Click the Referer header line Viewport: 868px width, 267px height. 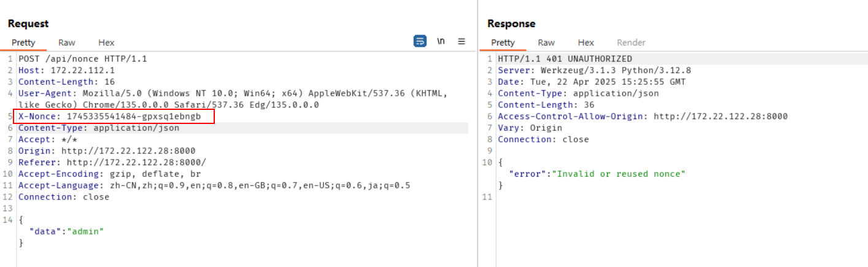coord(112,163)
